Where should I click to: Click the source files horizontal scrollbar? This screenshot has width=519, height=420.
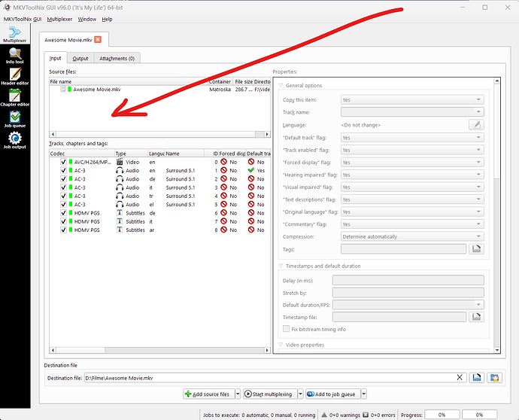coord(160,134)
